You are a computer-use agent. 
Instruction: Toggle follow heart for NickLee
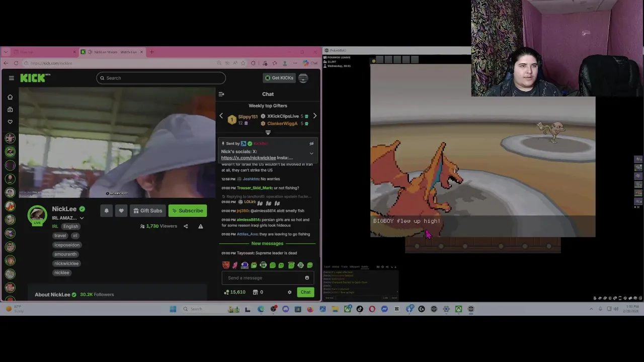coord(121,211)
